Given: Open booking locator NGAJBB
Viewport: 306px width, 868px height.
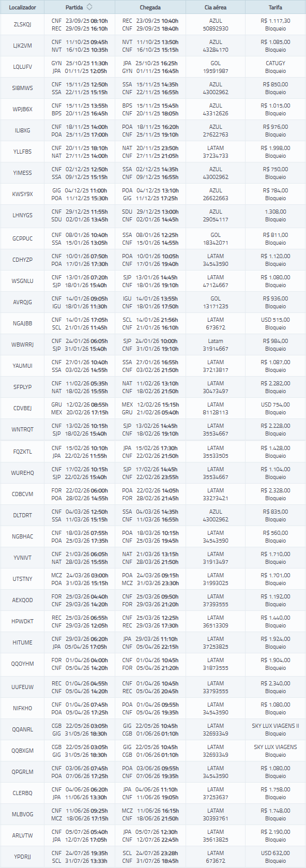Looking at the screenshot, I should coord(22,324).
